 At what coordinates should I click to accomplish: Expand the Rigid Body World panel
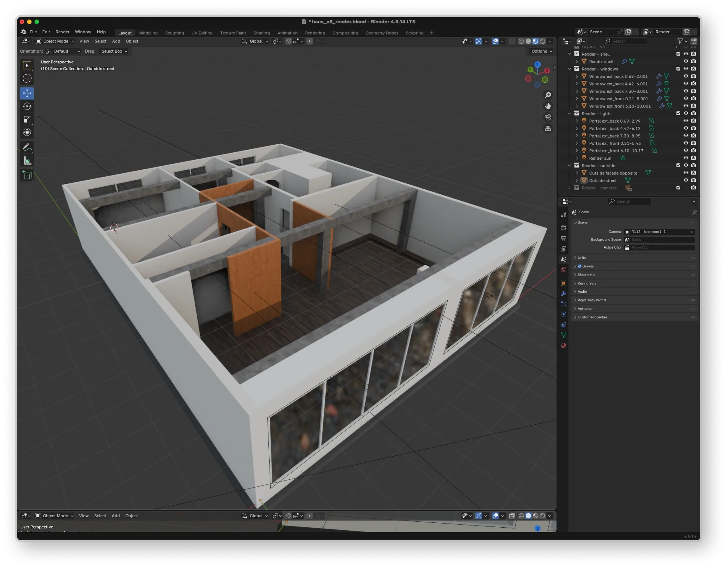click(592, 300)
